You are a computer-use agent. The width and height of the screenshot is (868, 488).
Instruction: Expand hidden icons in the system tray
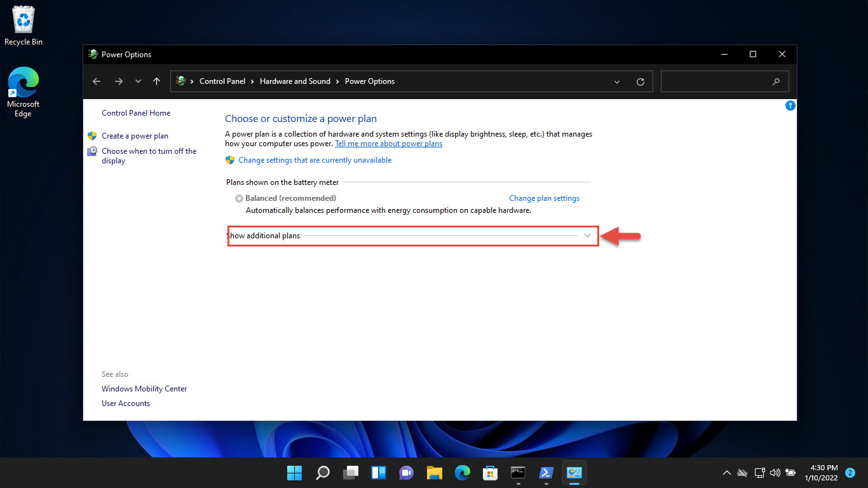(x=726, y=473)
